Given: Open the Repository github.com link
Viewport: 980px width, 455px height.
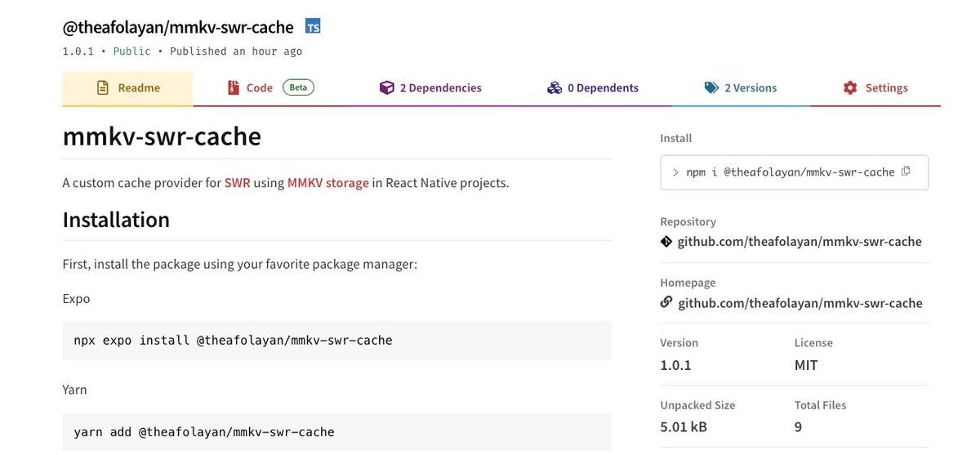Looking at the screenshot, I should pyautogui.click(x=800, y=242).
